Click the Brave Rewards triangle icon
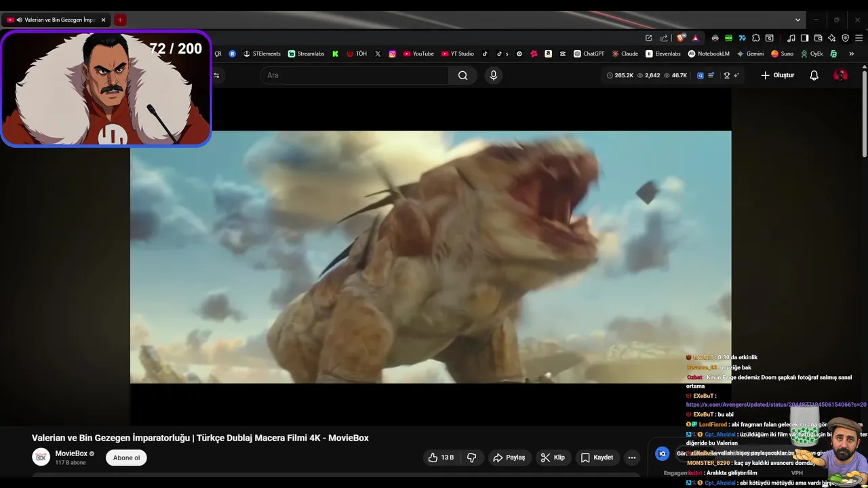Viewport: 868px width, 488px height. tap(695, 38)
